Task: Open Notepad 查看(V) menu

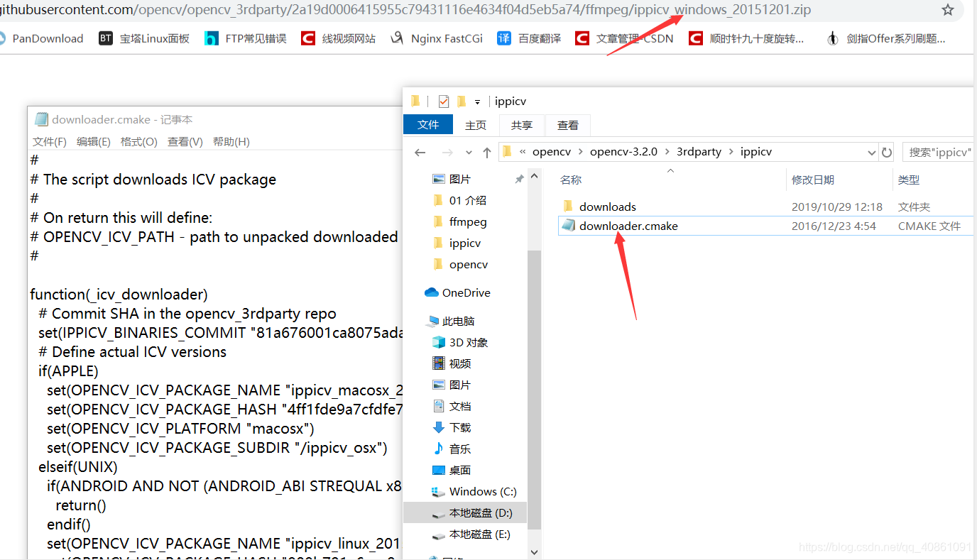Action: point(185,141)
